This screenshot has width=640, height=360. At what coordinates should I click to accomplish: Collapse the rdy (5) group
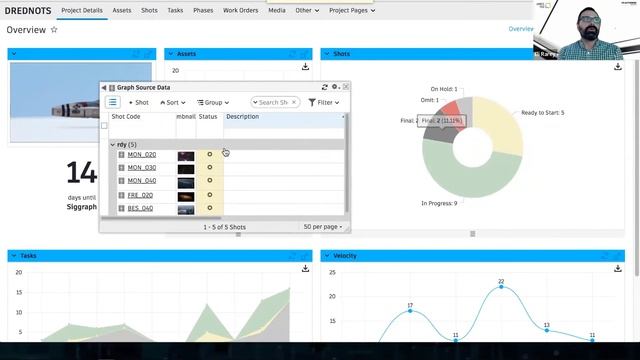pos(113,144)
